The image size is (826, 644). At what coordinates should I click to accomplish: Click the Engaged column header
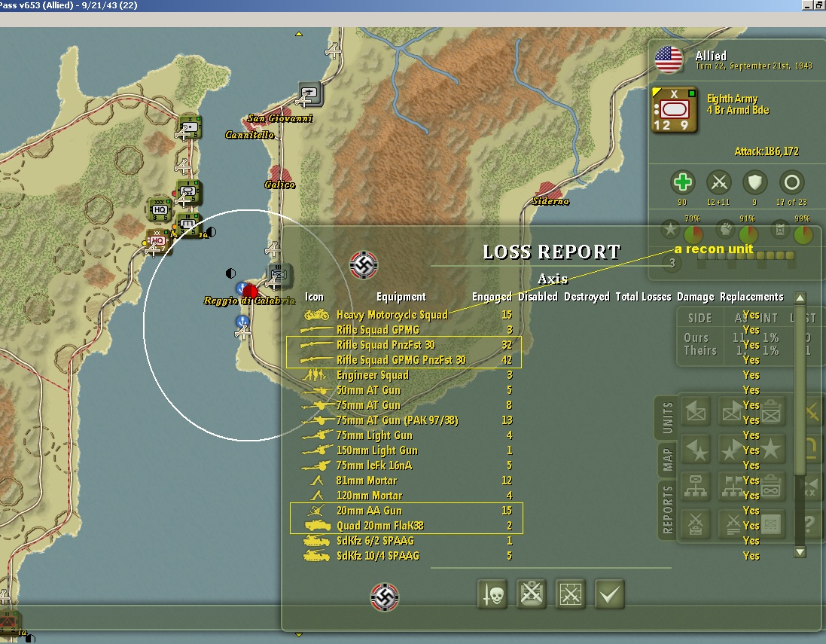492,297
